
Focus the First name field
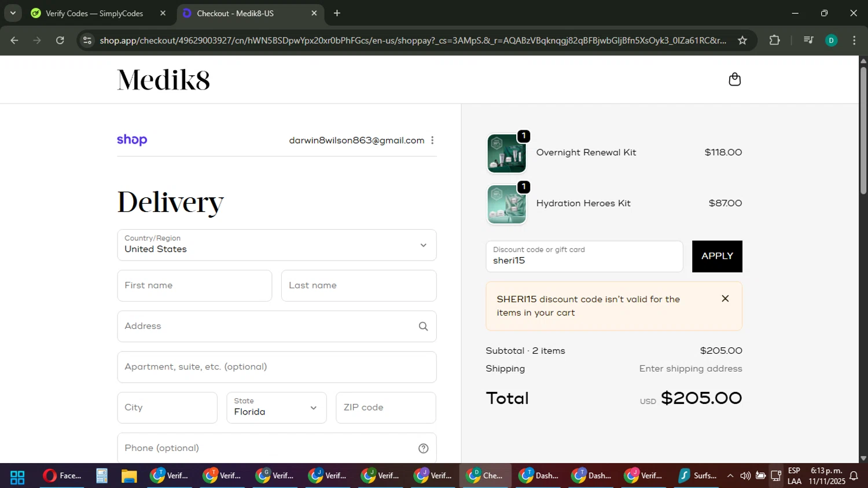point(194,285)
